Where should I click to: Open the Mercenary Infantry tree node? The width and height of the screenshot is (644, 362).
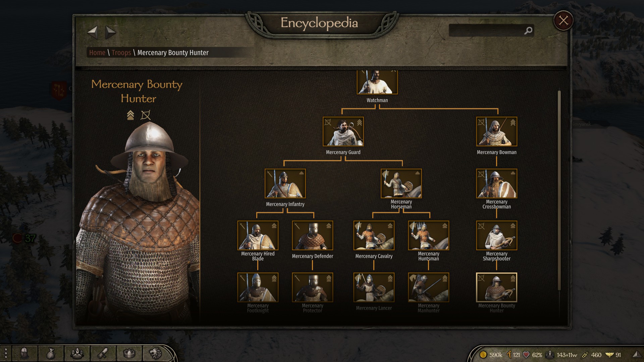coord(285,183)
